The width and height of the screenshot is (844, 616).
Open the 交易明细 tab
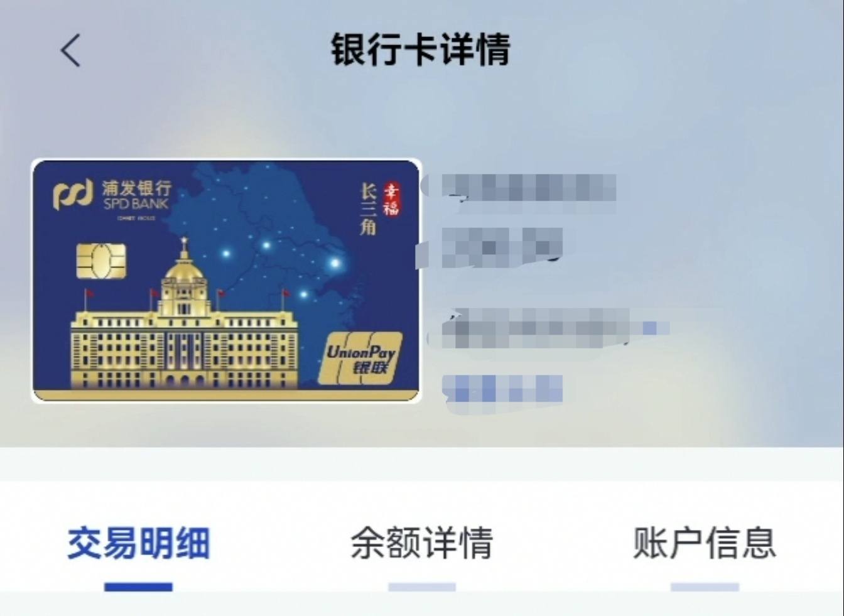(138, 543)
